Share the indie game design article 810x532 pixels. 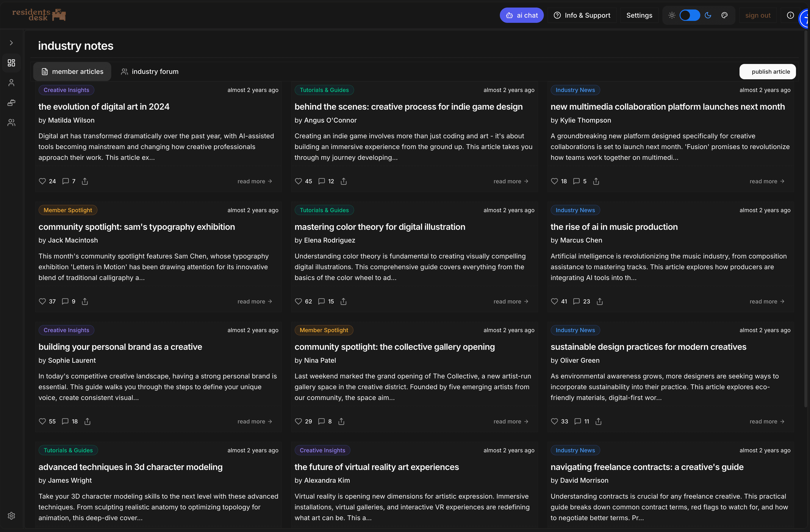pyautogui.click(x=344, y=181)
